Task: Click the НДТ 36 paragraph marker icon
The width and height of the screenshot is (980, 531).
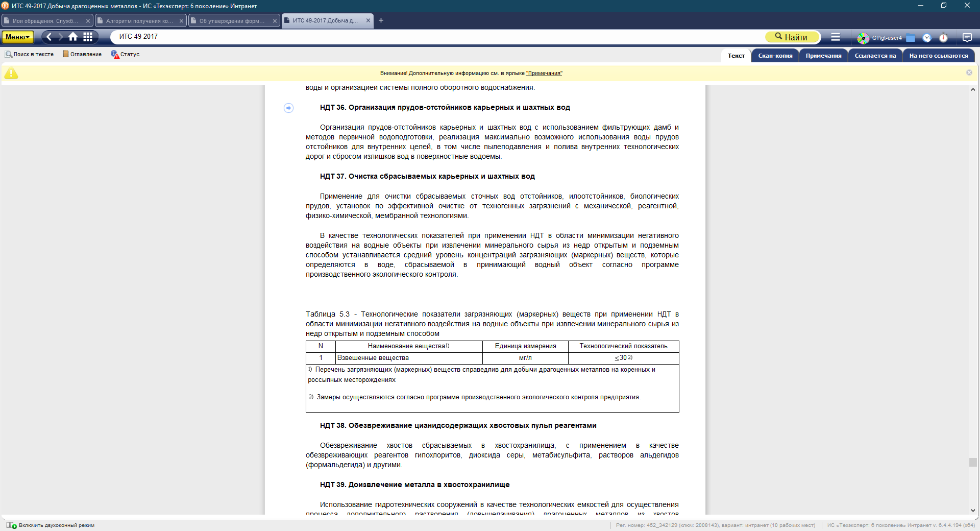Action: 288,108
